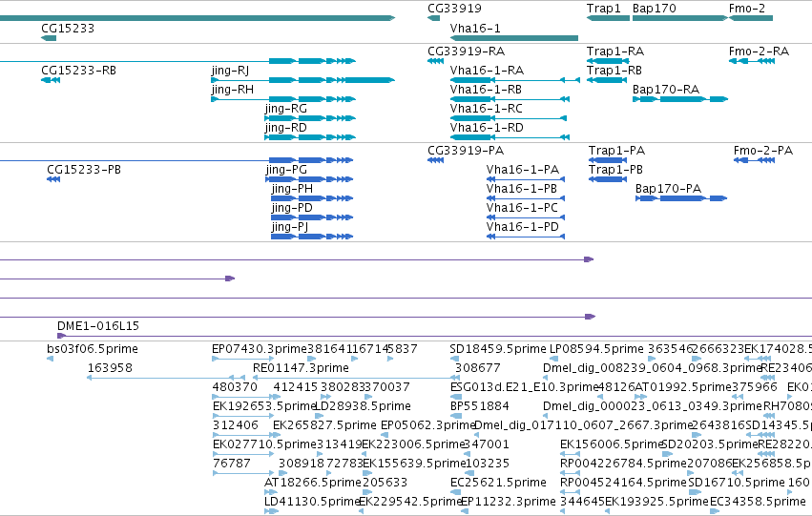Click the CG33919-PA protein label
The height and width of the screenshot is (516, 812).
(466, 151)
